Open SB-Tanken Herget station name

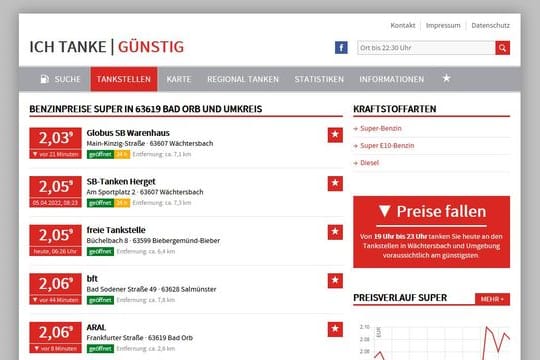[x=121, y=181]
